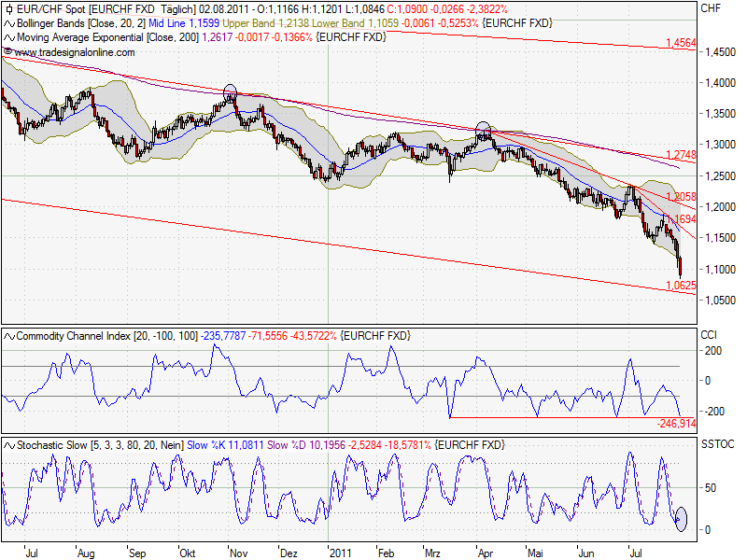This screenshot has height=560, width=747.
Task: Click the CHF axis label
Action: (711, 8)
